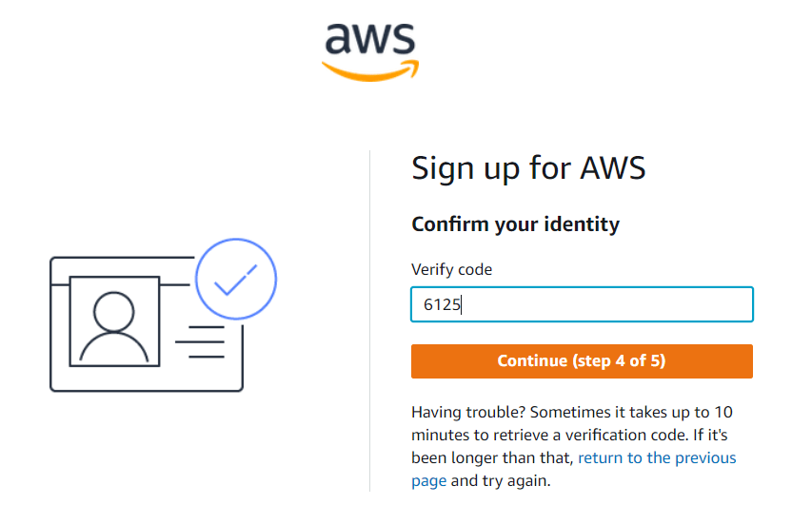Click the 'Verify code' field label

(451, 269)
